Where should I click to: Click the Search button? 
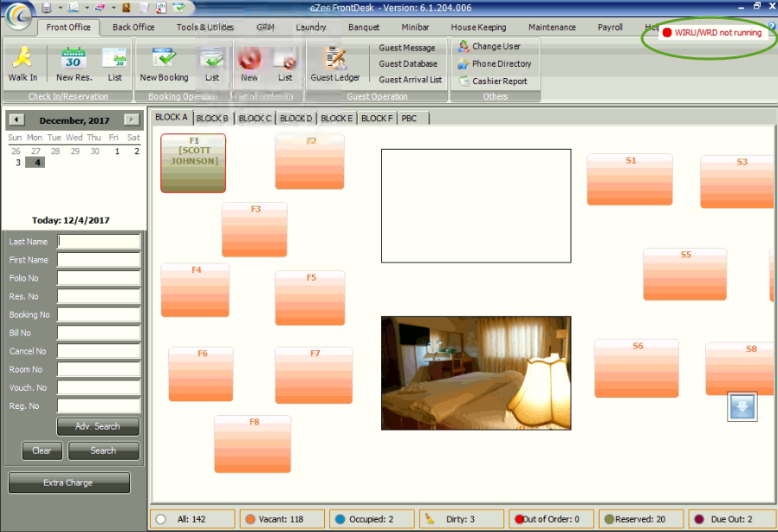point(103,451)
